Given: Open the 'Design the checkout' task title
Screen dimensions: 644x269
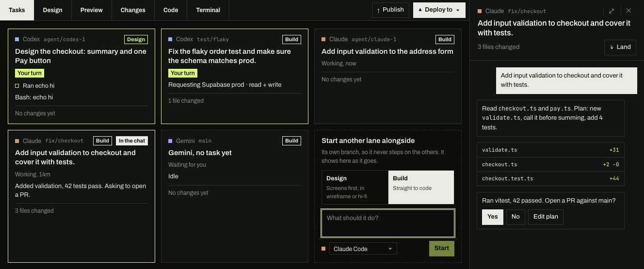Looking at the screenshot, I should (x=80, y=56).
